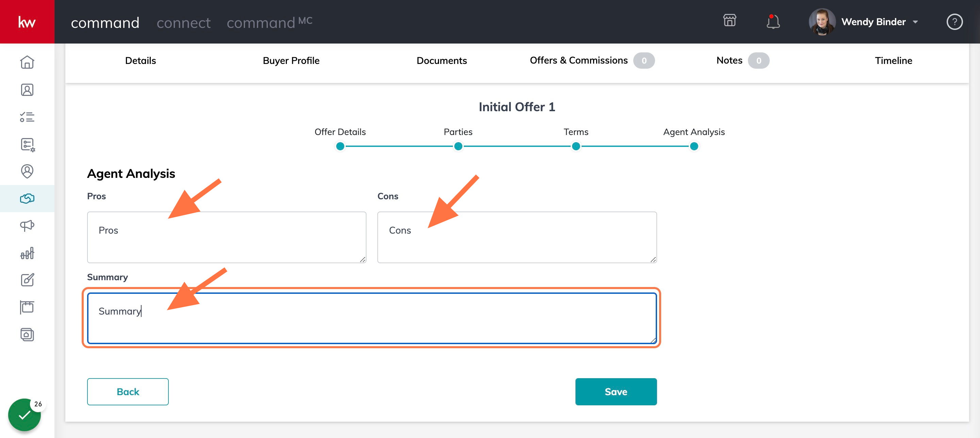Open the Opportunities handshake icon in the sidebar
The height and width of the screenshot is (438, 980).
27,199
